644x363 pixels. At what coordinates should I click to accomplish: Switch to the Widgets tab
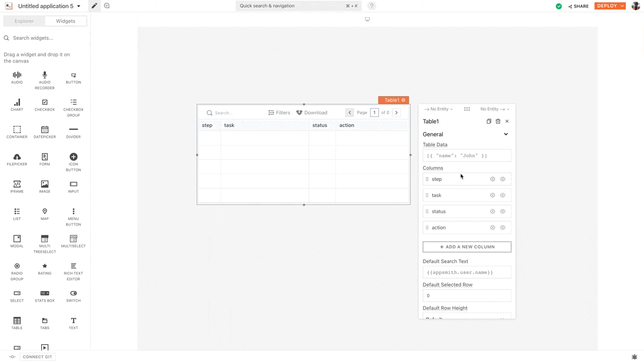click(65, 21)
